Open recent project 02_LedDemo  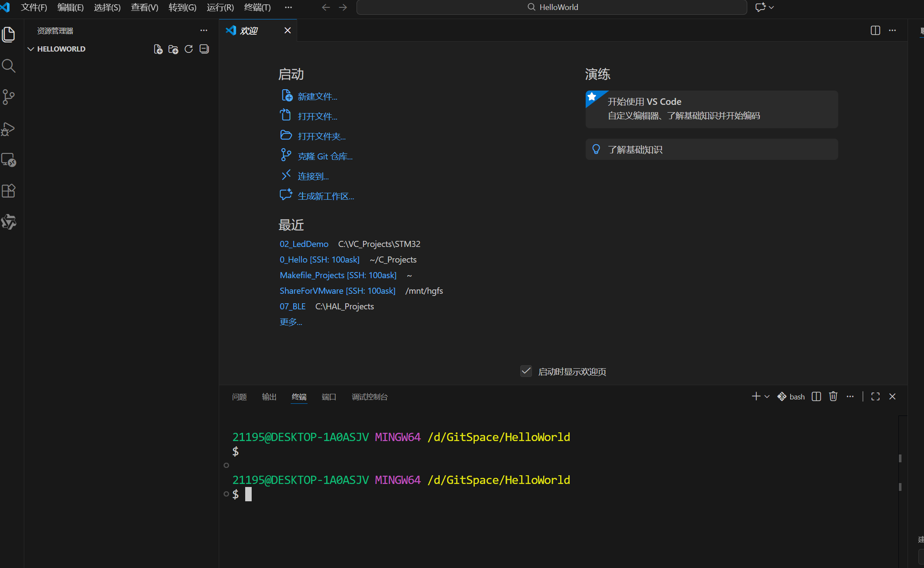[x=304, y=244]
